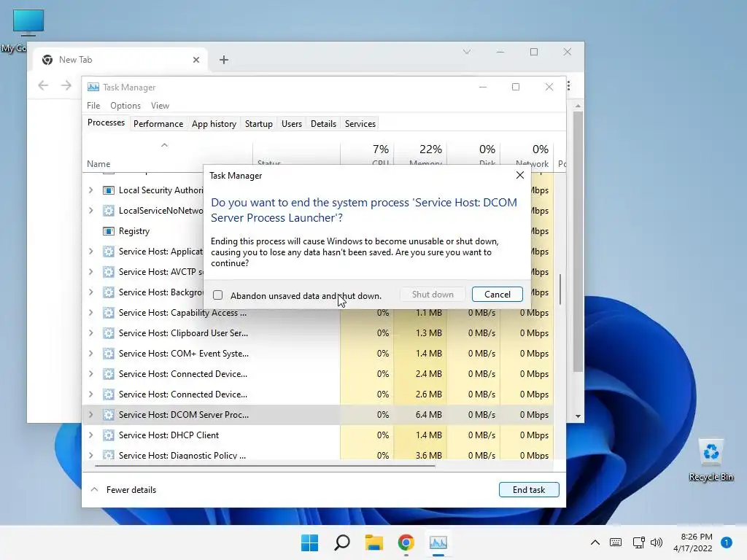The width and height of the screenshot is (747, 560).
Task: Expand Service Host: Capability Access row
Action: 90,313
